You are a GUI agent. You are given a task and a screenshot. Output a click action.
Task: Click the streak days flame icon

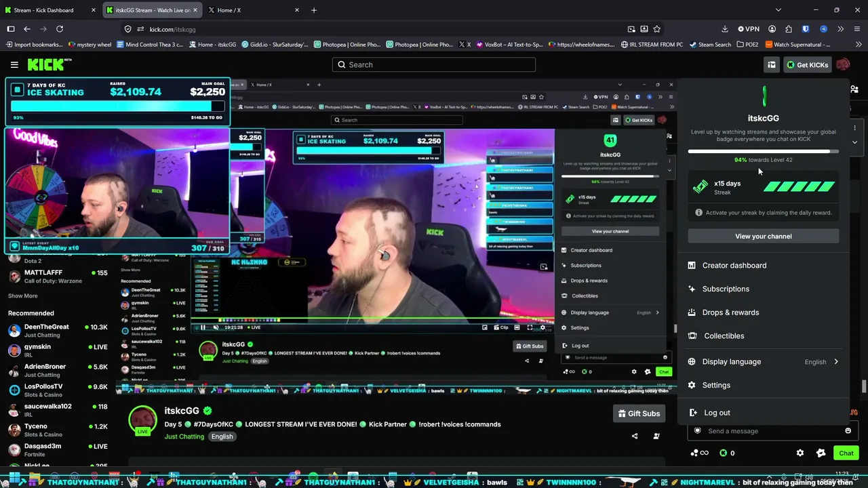(701, 186)
